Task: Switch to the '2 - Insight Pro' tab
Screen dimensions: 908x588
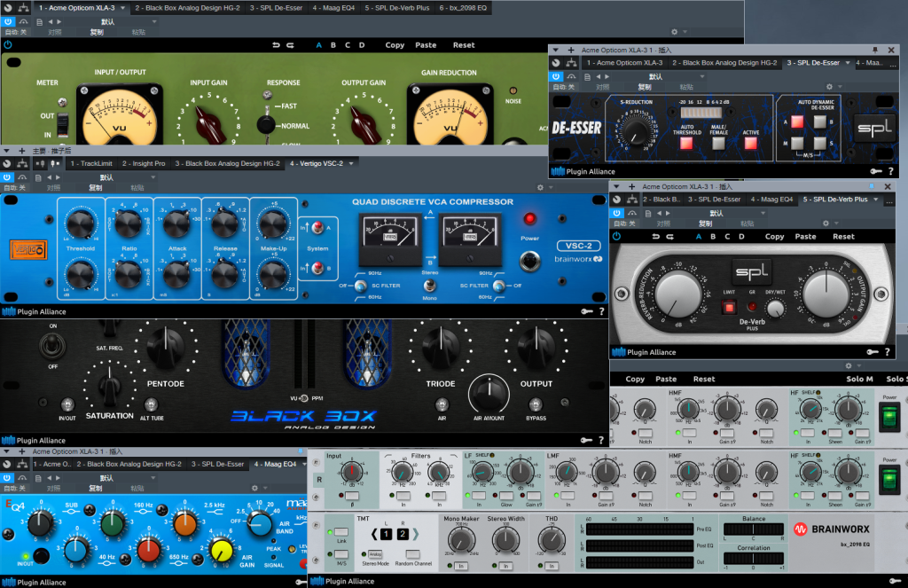Action: pos(144,163)
